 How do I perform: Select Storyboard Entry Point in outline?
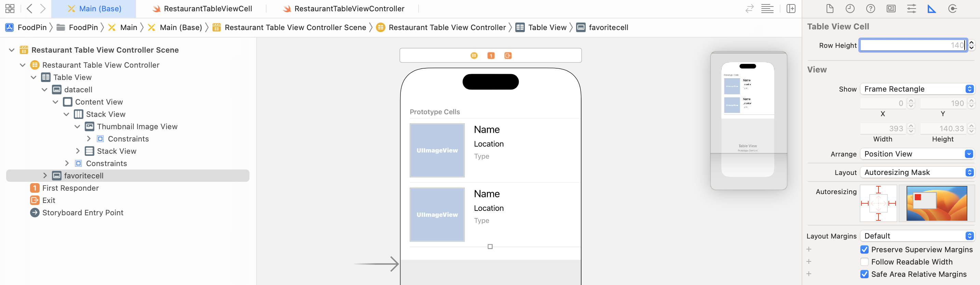coord(83,213)
